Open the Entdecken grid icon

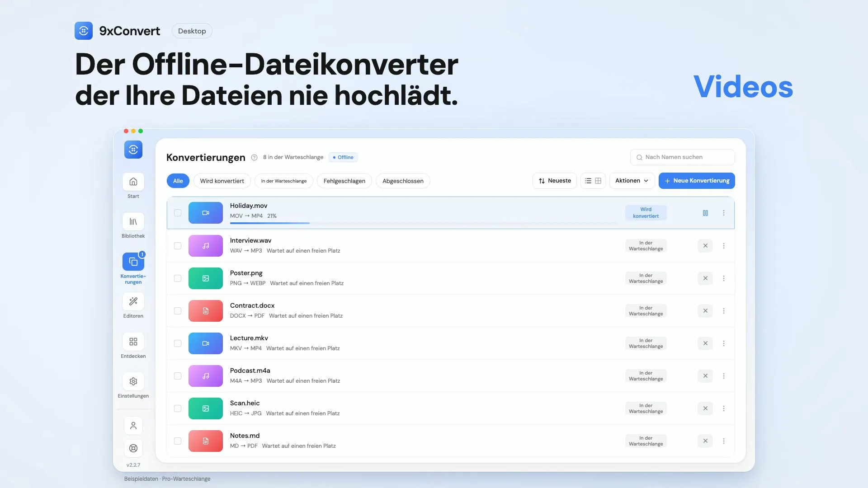click(x=133, y=342)
